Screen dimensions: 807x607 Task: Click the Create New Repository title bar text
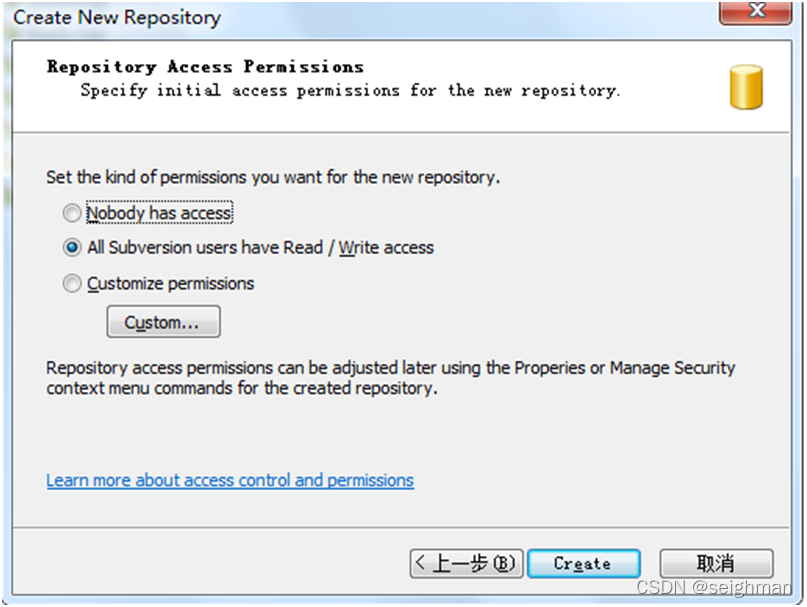[x=117, y=17]
